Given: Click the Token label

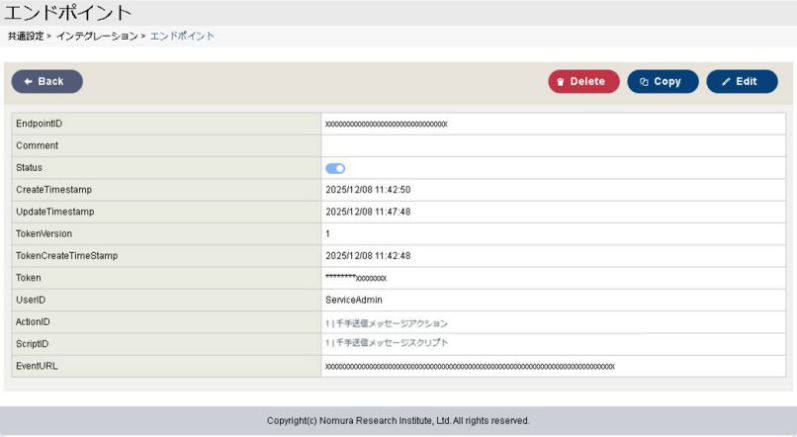Looking at the screenshot, I should 28,277.
